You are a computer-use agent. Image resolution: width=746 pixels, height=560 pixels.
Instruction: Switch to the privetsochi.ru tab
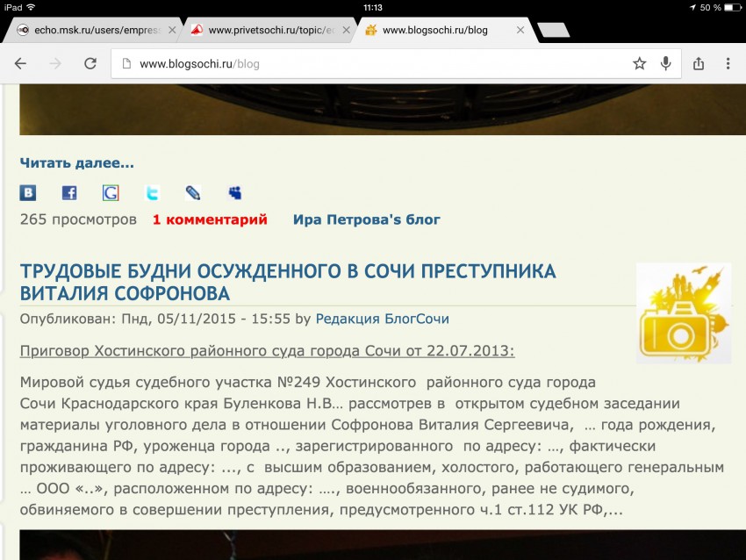point(263,30)
